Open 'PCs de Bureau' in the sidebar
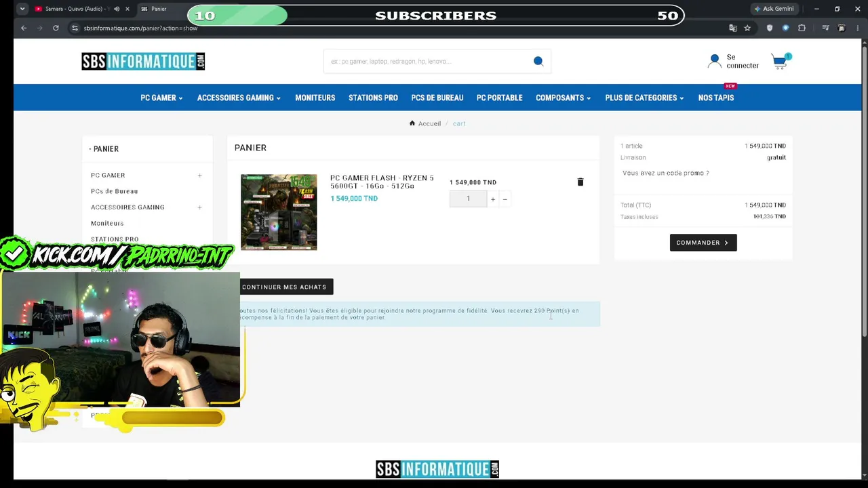This screenshot has height=488, width=868. click(x=115, y=191)
